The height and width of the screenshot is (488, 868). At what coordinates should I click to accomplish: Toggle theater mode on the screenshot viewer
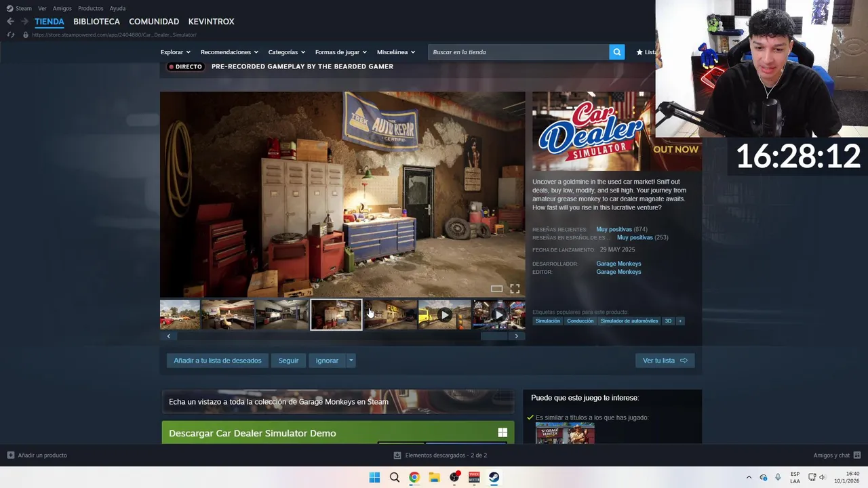coord(497,289)
